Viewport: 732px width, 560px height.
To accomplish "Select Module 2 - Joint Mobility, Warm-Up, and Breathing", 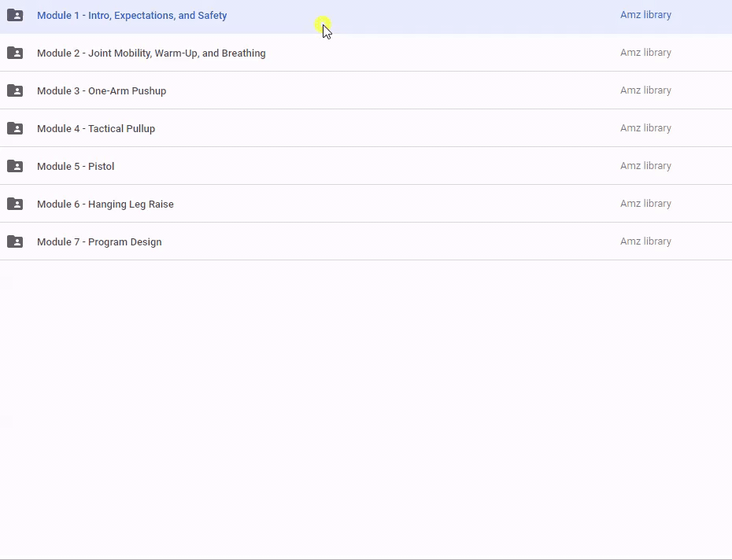I will point(151,53).
